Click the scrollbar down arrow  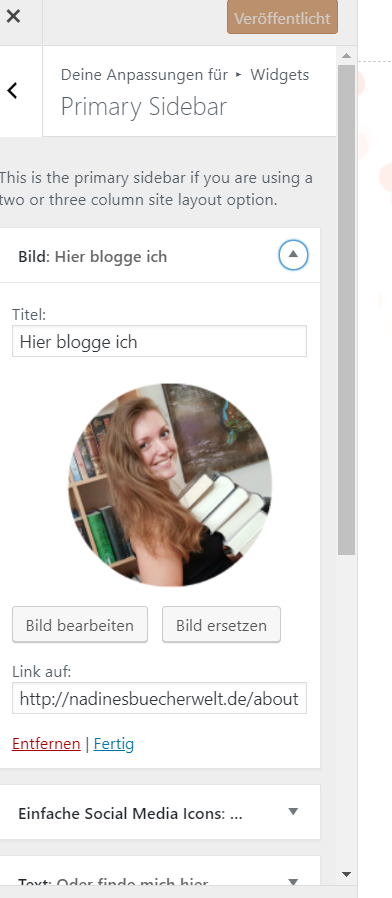346,875
